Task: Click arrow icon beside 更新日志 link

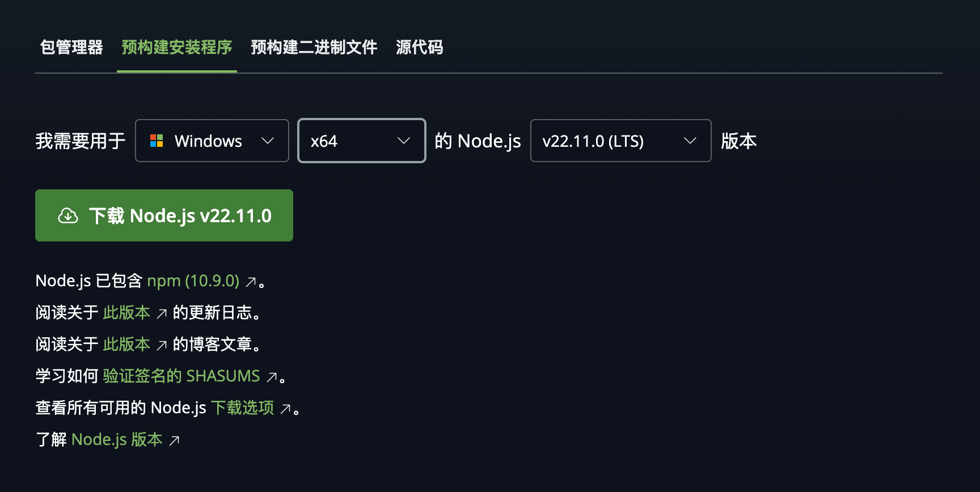Action: [x=162, y=313]
